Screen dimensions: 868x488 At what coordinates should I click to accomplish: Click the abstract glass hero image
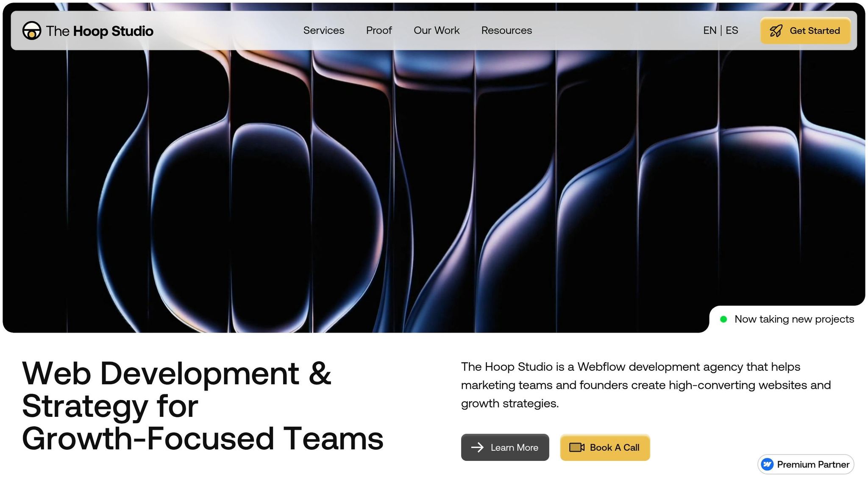[x=424, y=191]
